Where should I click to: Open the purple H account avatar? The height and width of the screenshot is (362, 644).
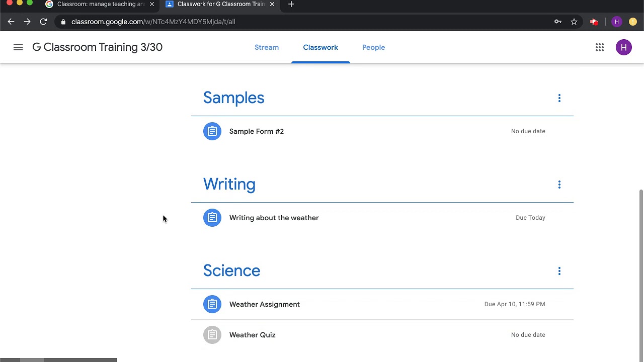[624, 47]
